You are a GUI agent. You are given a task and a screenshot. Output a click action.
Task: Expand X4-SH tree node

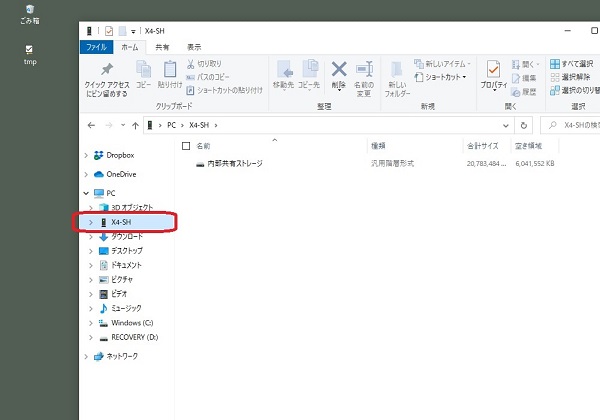pyautogui.click(x=91, y=222)
